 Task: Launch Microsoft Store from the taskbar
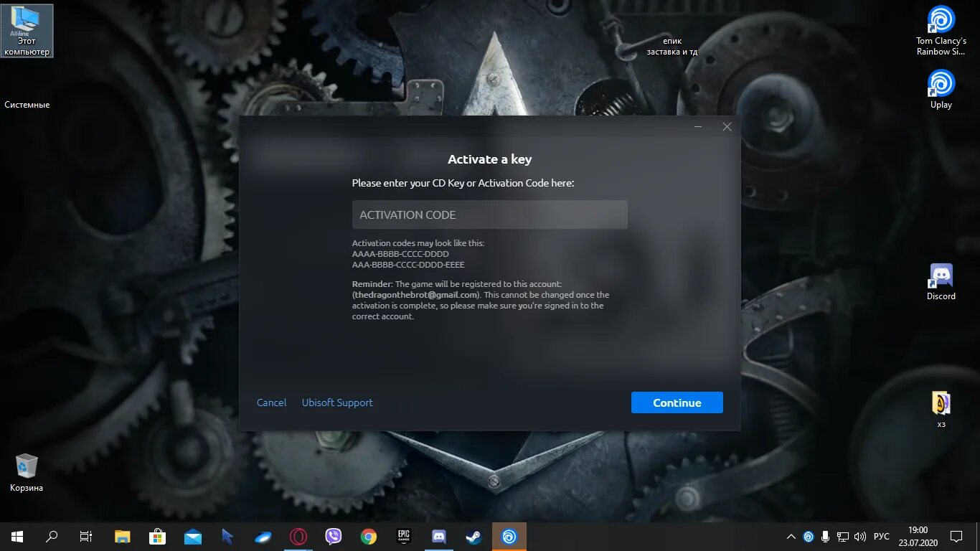157,537
